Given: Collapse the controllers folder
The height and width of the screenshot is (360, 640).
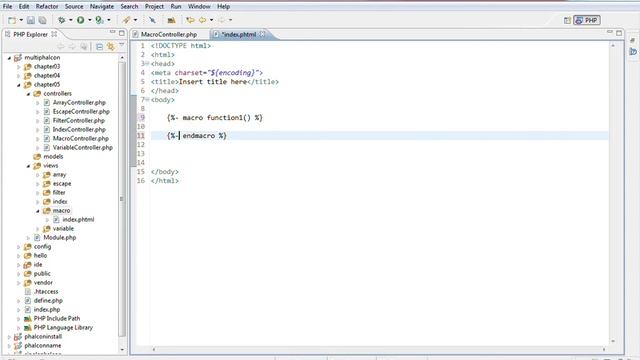Looking at the screenshot, I should click(29, 94).
